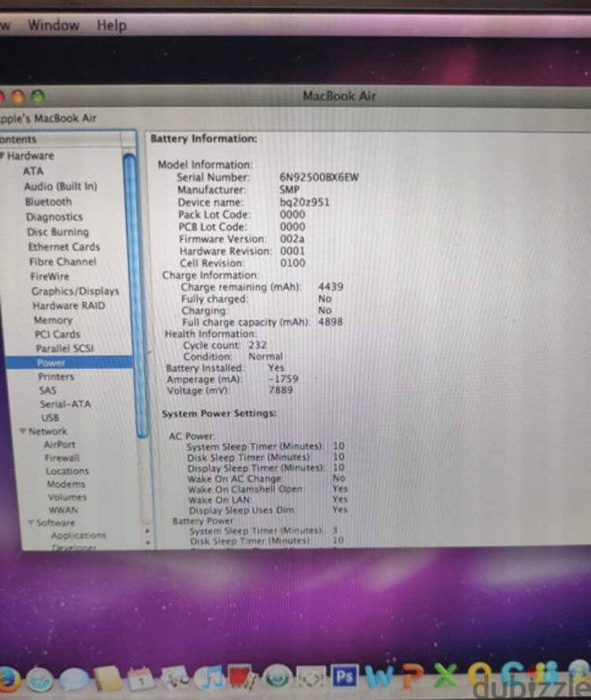Select Fibre Channel entry

tap(62, 261)
